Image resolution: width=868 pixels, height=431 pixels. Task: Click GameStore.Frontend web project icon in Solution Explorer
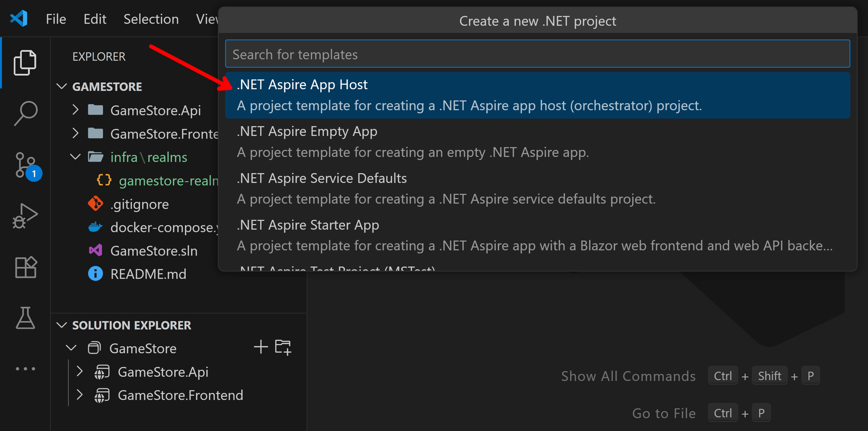[102, 395]
